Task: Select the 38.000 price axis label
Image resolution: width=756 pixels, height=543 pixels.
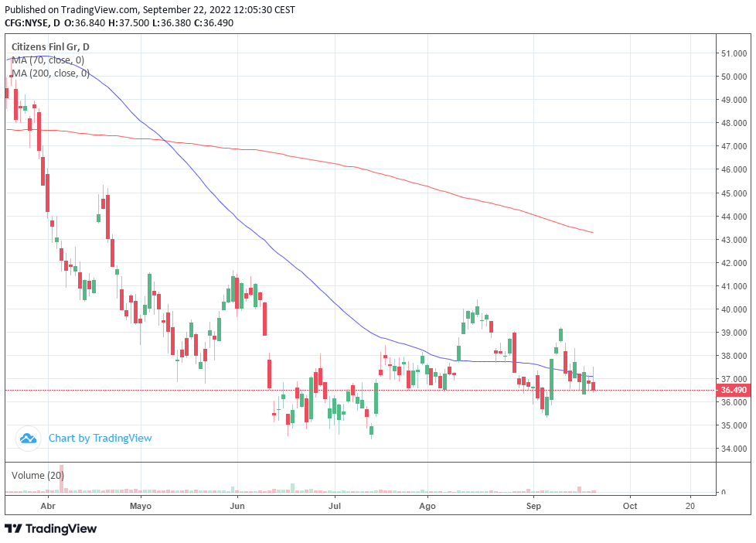Action: [x=734, y=357]
